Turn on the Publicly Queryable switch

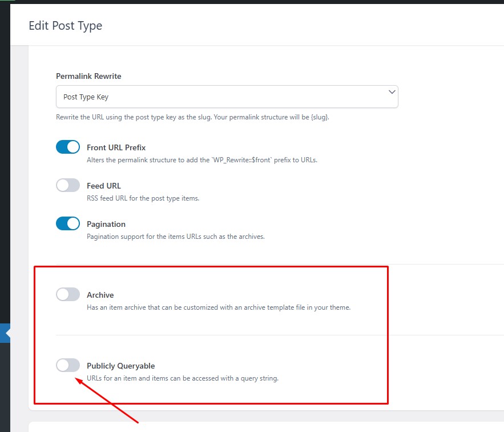68,365
